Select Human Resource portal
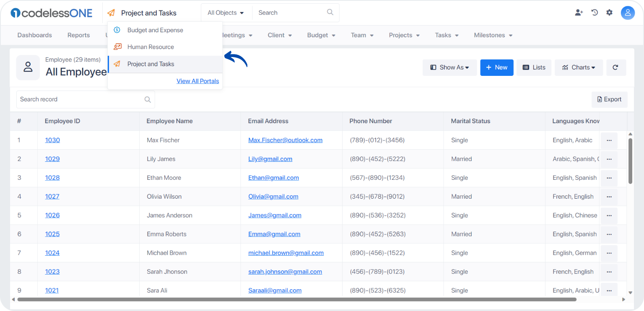644x311 pixels. click(x=165, y=47)
